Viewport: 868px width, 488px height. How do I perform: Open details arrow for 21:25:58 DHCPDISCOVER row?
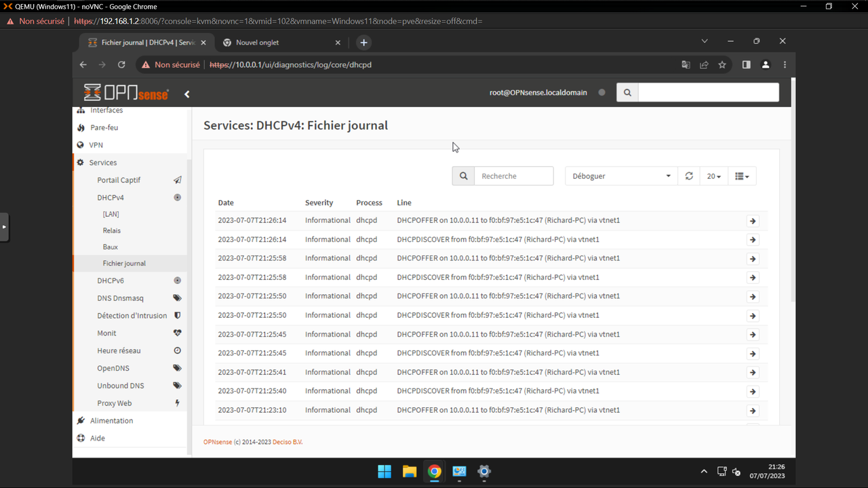coord(753,278)
